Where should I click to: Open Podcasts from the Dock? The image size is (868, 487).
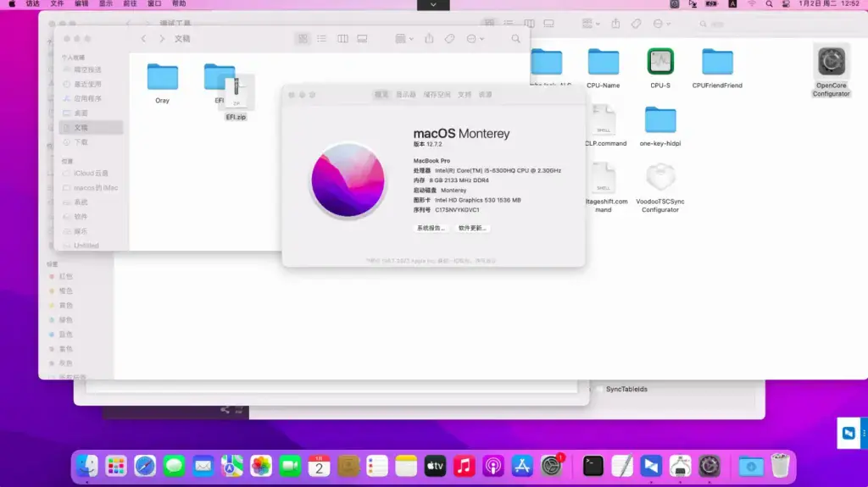coord(493,466)
